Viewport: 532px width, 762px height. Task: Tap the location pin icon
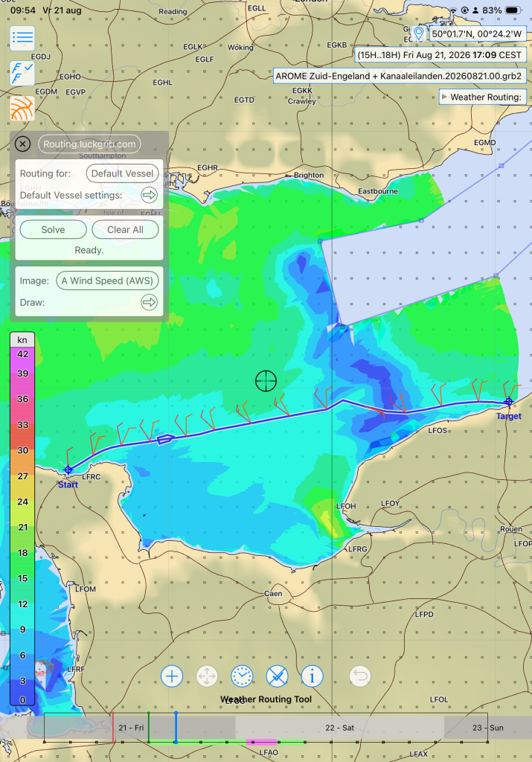(418, 34)
